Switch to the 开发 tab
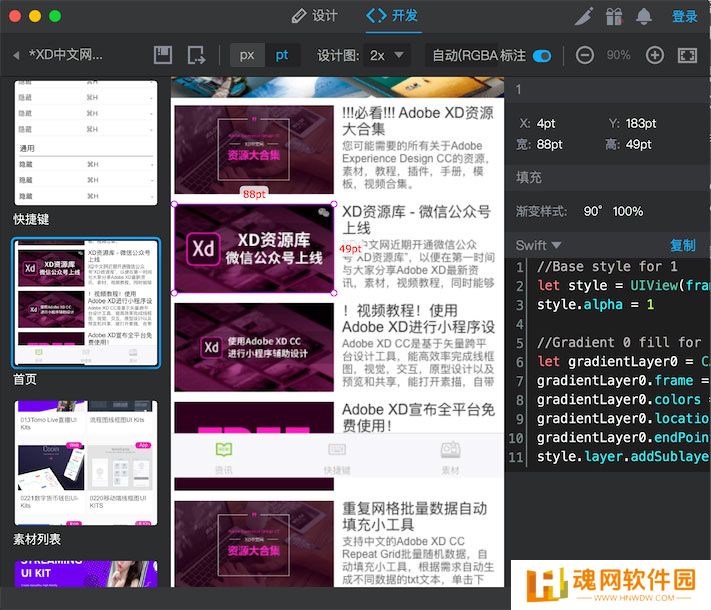The image size is (711, 610). [392, 16]
